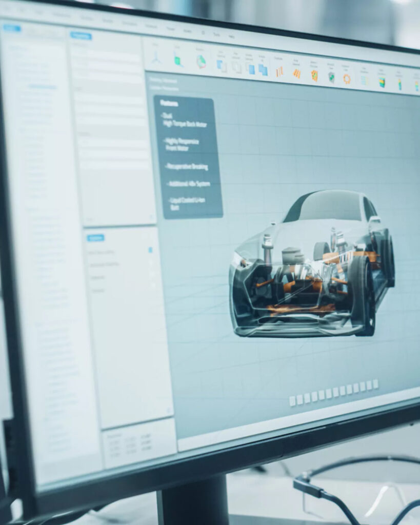Click the orange and green patch icon

[x=314, y=75]
